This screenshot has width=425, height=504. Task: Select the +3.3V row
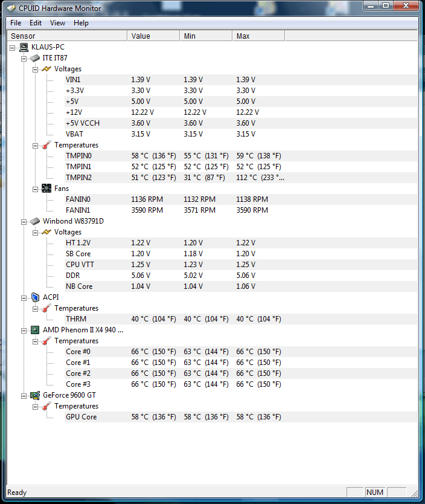click(x=241, y=91)
